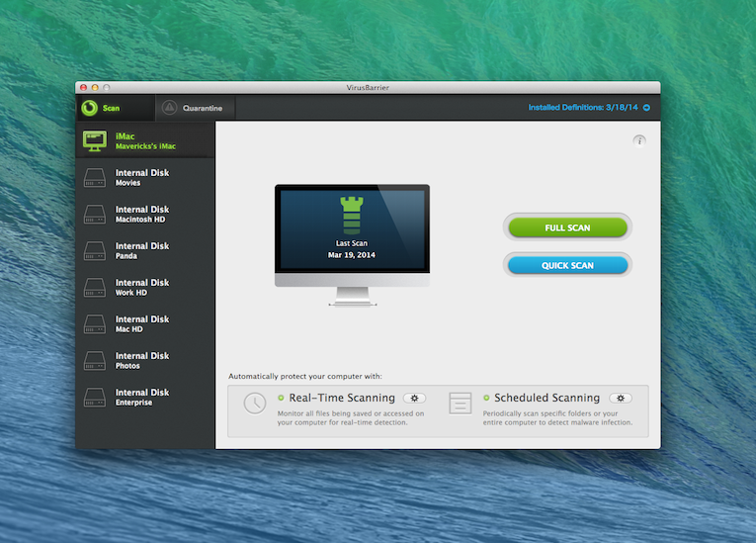Select the Macintosh HD disk icon
The width and height of the screenshot is (756, 543).
(95, 215)
